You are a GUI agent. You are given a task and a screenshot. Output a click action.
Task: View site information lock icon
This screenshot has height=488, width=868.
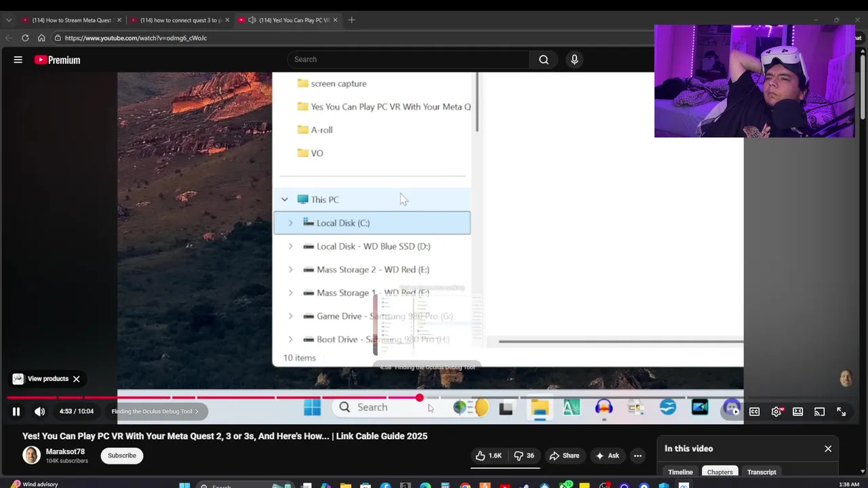[58, 38]
